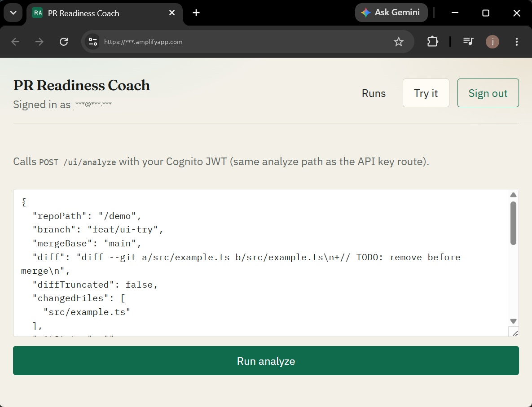Click the Ask Gemini button
This screenshot has height=407, width=532.
click(391, 13)
